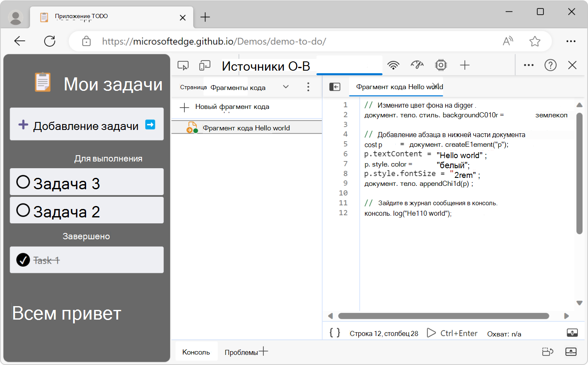Open the navigator kebab menu
Screen dimensions: 588x365
[x=308, y=87]
